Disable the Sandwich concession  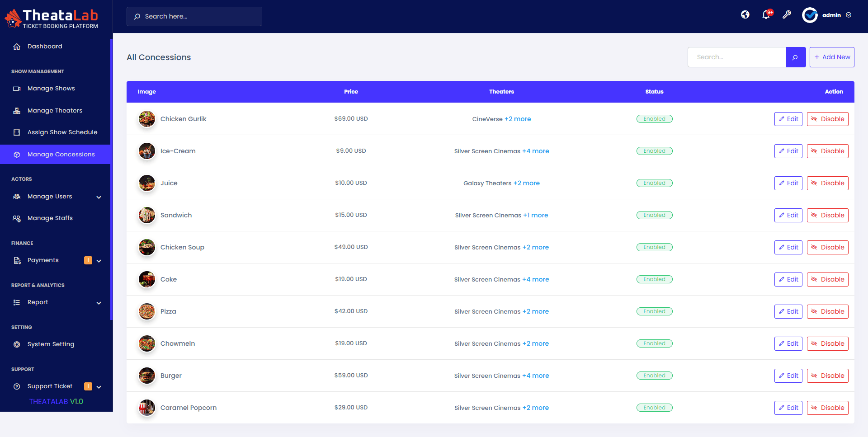(828, 215)
